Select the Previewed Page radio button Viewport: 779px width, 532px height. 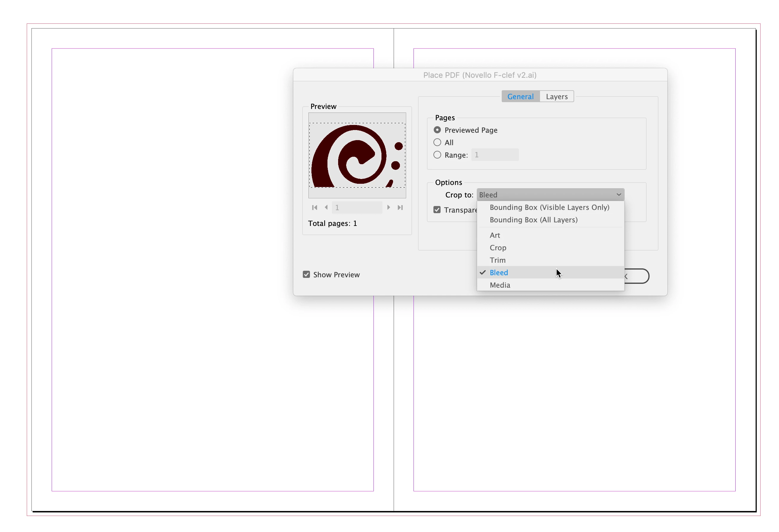437,130
